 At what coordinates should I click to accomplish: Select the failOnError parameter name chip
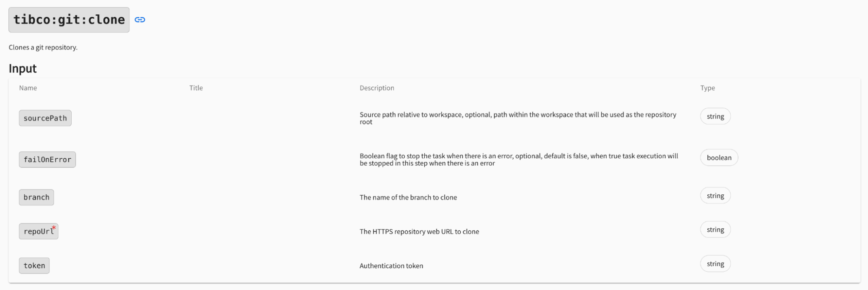coord(47,160)
